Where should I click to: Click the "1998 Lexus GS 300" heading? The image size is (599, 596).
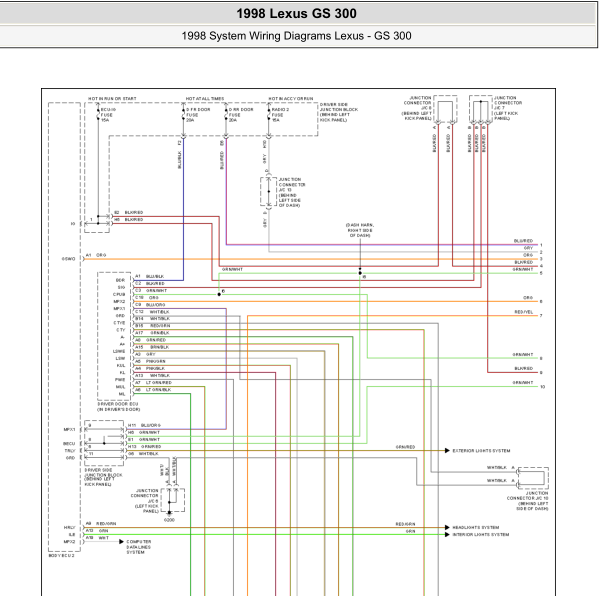click(x=296, y=13)
